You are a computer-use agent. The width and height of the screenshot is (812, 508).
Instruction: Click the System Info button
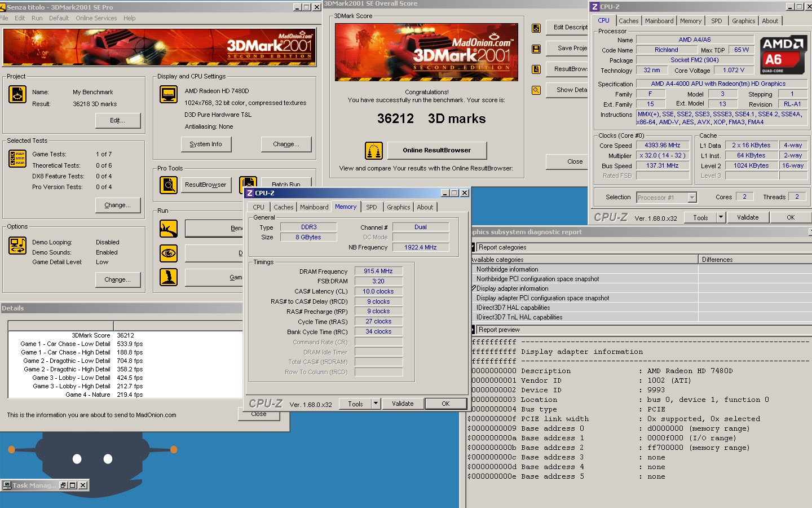pyautogui.click(x=205, y=144)
